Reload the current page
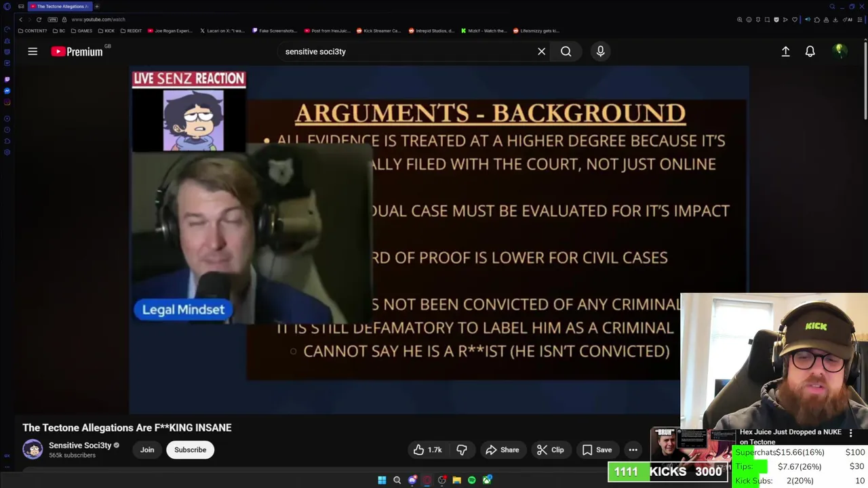The height and width of the screenshot is (488, 868). point(39,20)
